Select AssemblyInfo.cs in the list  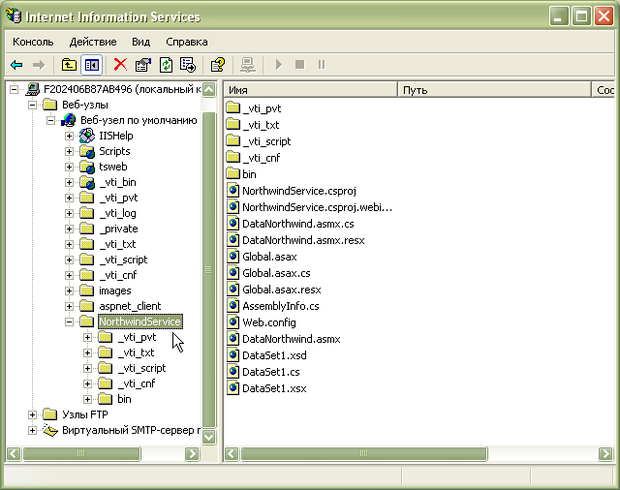click(x=281, y=306)
